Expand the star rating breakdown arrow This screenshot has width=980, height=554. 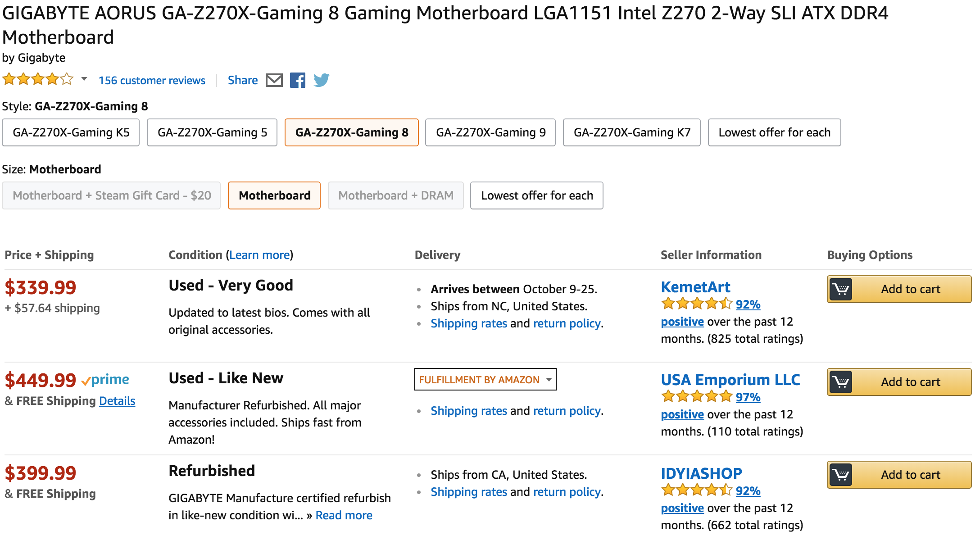click(84, 79)
